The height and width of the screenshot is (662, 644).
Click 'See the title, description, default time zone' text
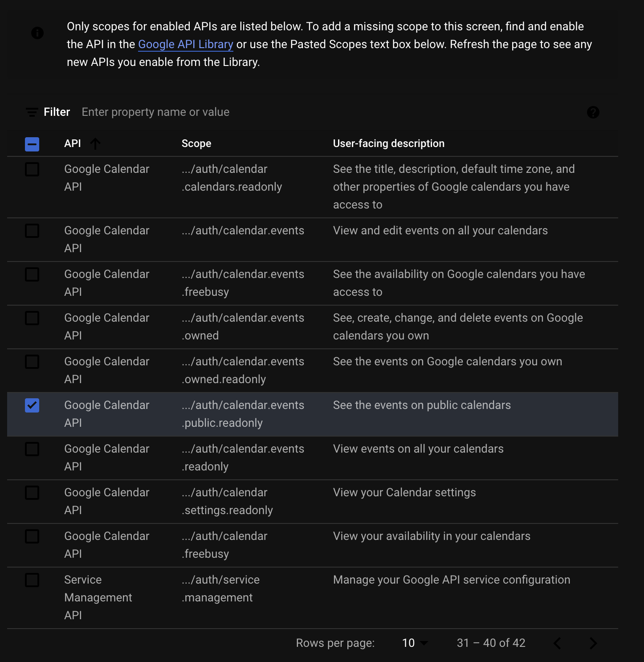[454, 187]
